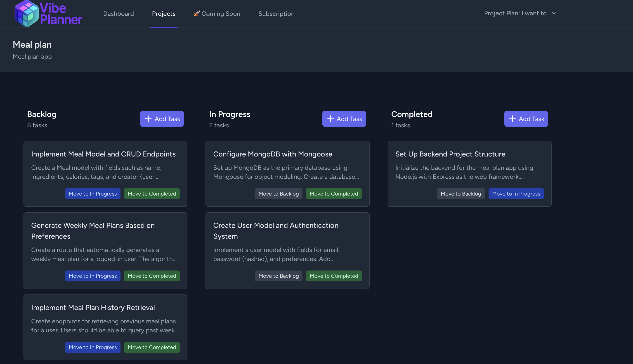Move Meal Plan History Retrieval to In Progress

coord(93,347)
